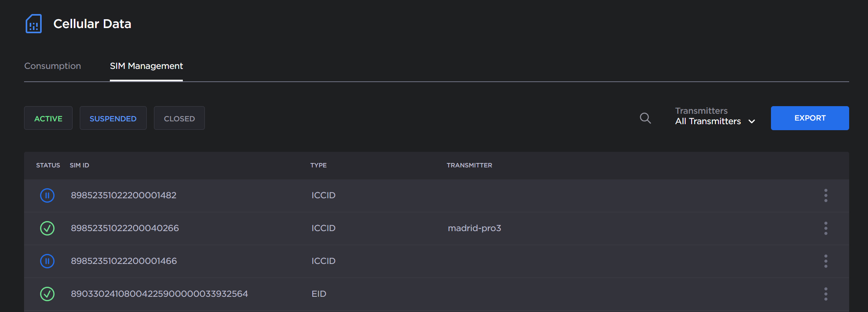Open the All Transmitters dropdown

(715, 121)
